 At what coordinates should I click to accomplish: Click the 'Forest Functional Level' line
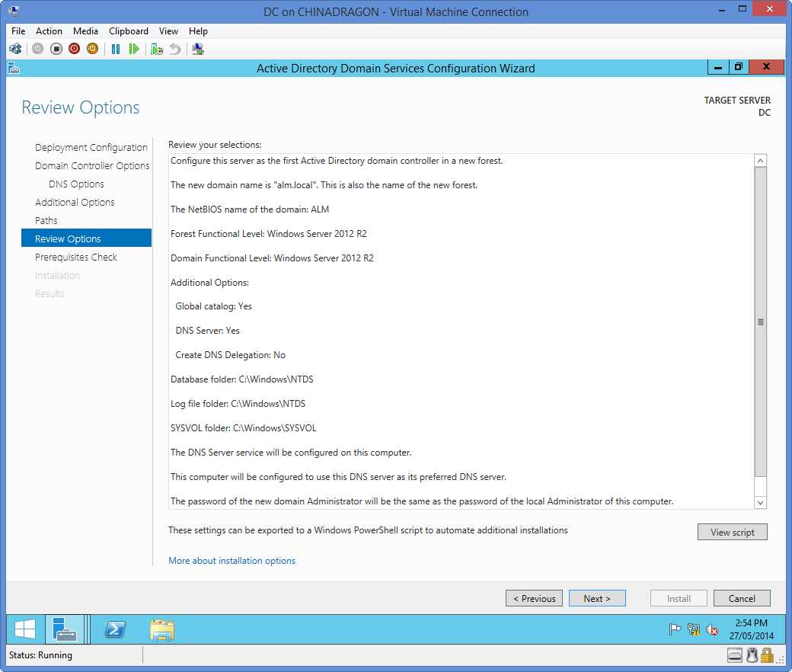(x=269, y=233)
